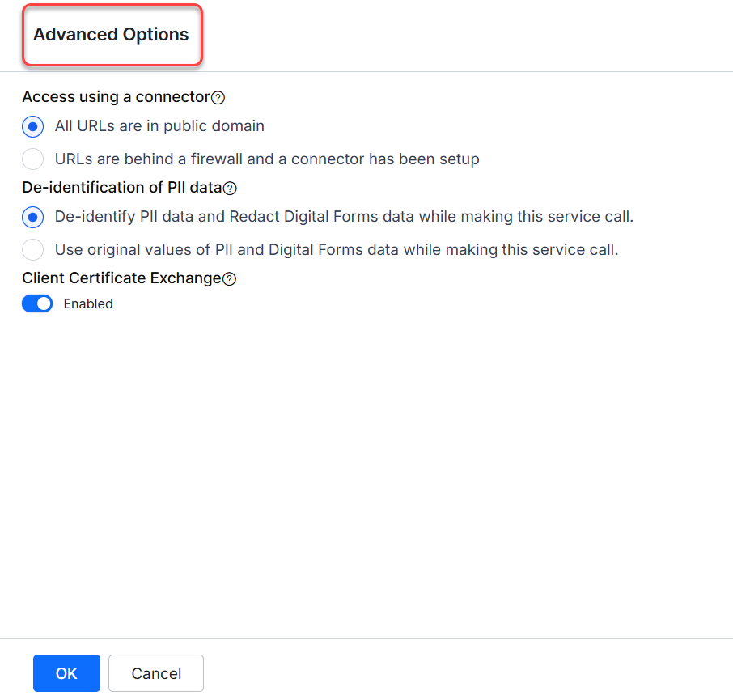This screenshot has height=700, width=733.
Task: Click Cancel to discard changes
Action: point(155,672)
